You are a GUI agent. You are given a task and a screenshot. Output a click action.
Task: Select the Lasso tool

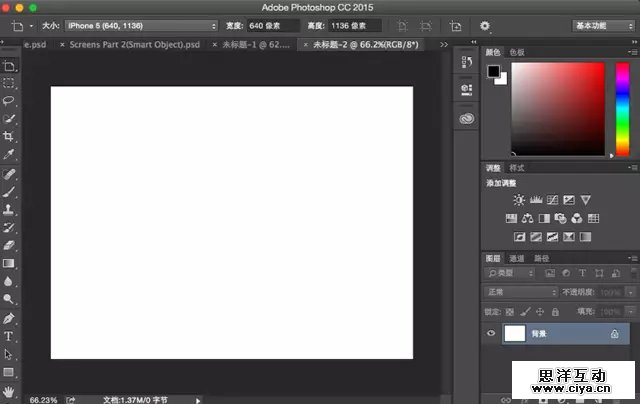pos(9,101)
